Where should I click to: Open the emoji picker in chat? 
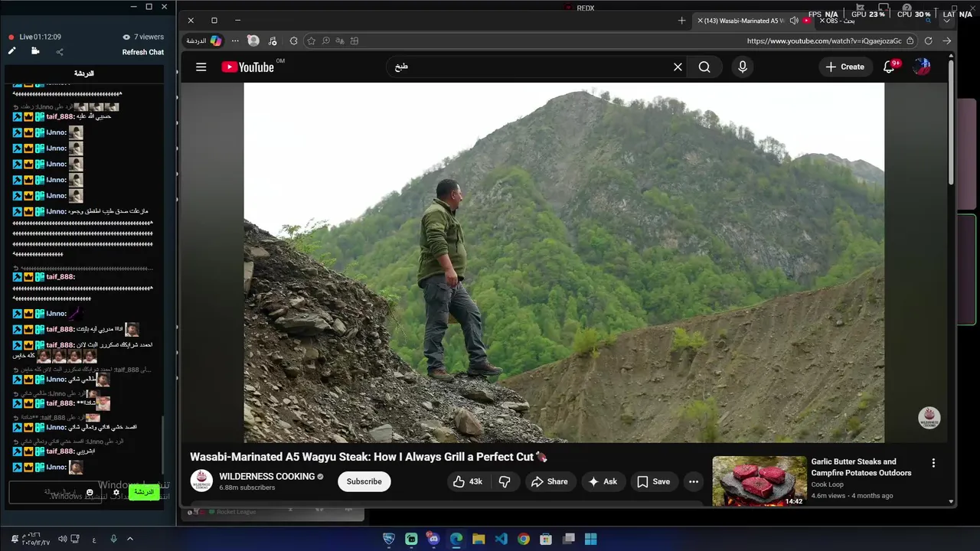(90, 492)
